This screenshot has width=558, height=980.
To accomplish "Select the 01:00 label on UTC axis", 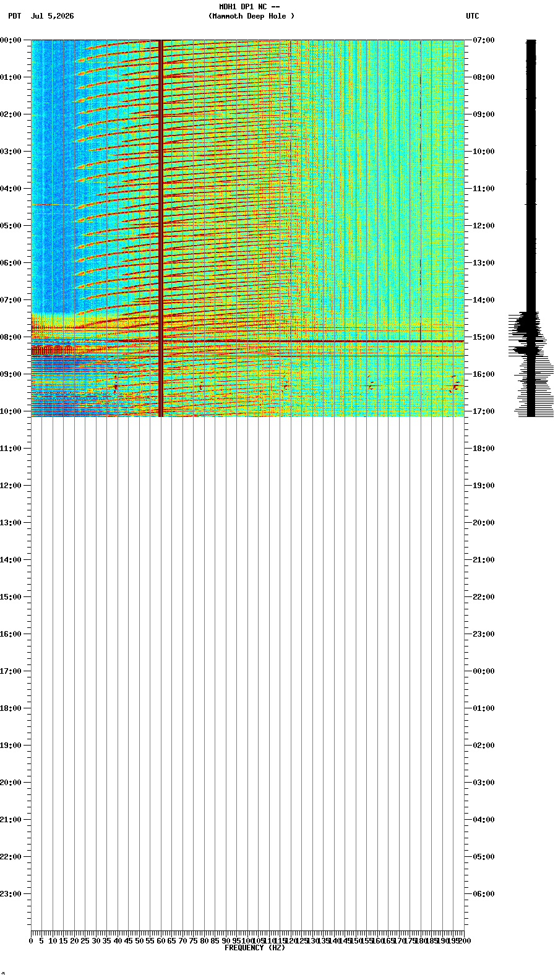I will 484,708.
